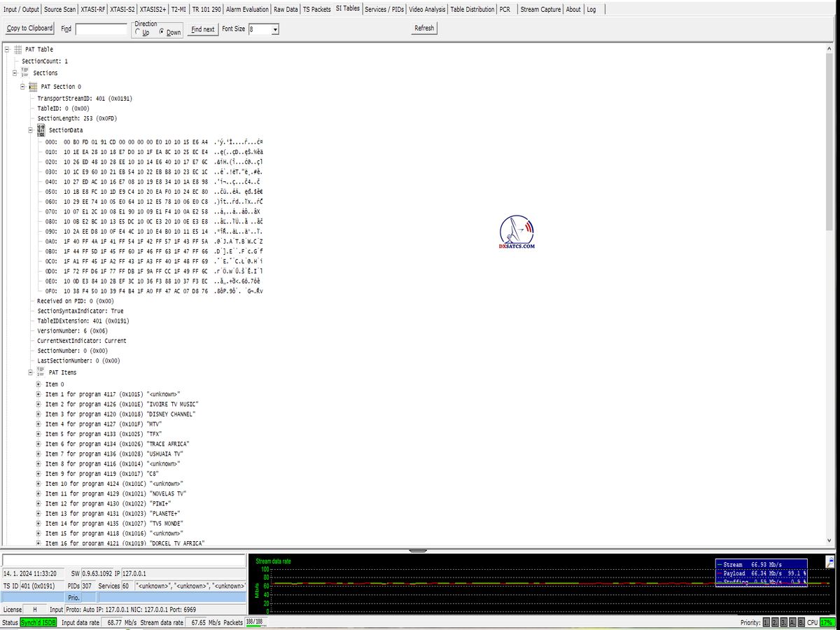Viewport: 840px width, 630px height.
Task: Click the PAT Section 0 table icon
Action: 33,87
